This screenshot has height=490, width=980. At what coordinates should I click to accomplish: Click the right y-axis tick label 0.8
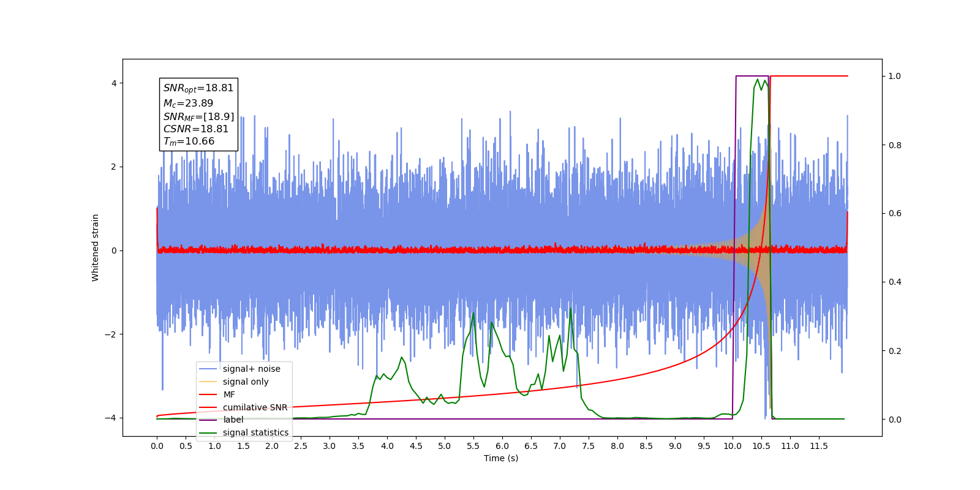click(x=895, y=145)
